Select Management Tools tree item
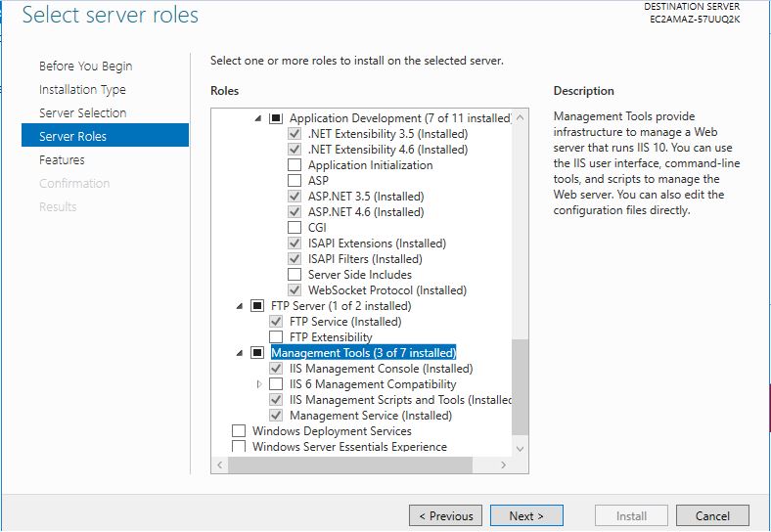Screen dimensions: 771x532 pos(363,353)
